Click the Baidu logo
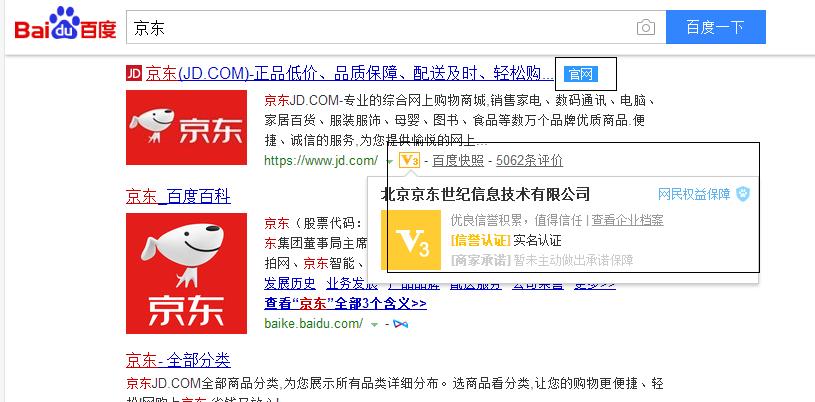 [x=65, y=24]
